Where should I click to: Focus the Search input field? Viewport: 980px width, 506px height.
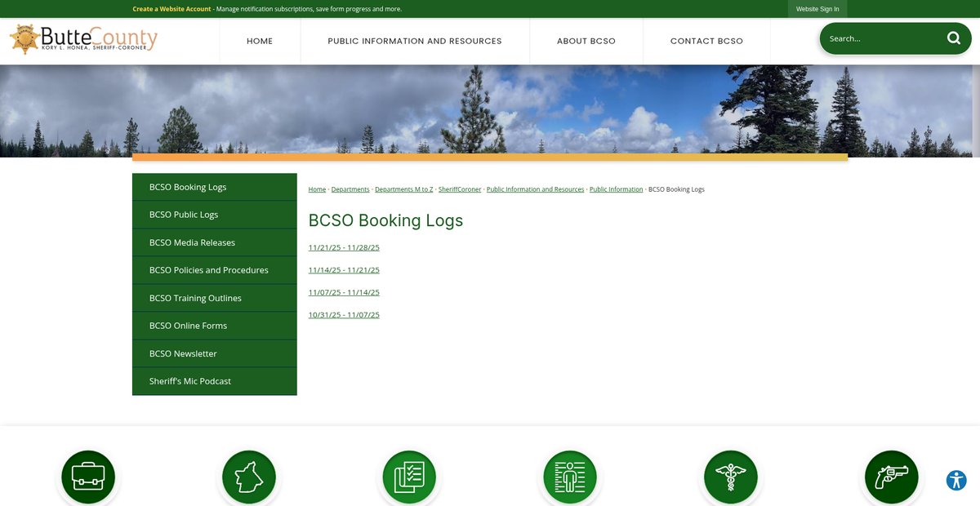click(x=882, y=38)
